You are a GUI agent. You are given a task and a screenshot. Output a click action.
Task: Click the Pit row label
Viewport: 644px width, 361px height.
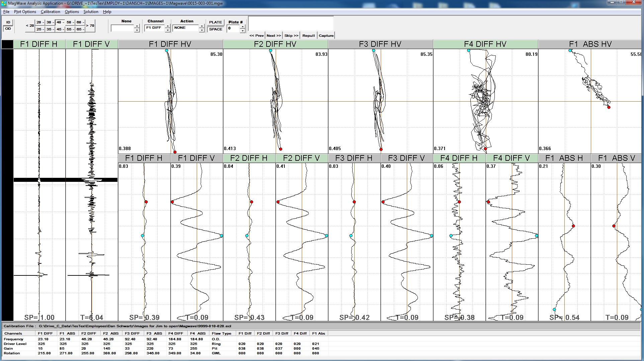(x=214, y=348)
